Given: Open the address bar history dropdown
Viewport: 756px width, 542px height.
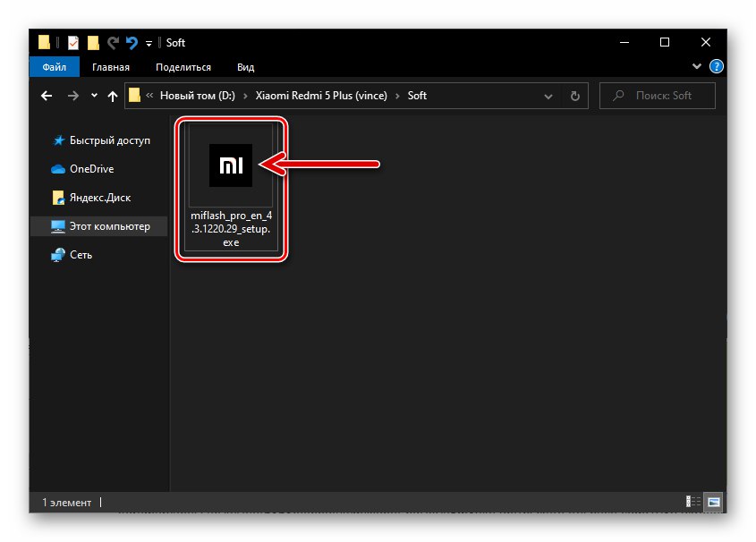Looking at the screenshot, I should [548, 96].
